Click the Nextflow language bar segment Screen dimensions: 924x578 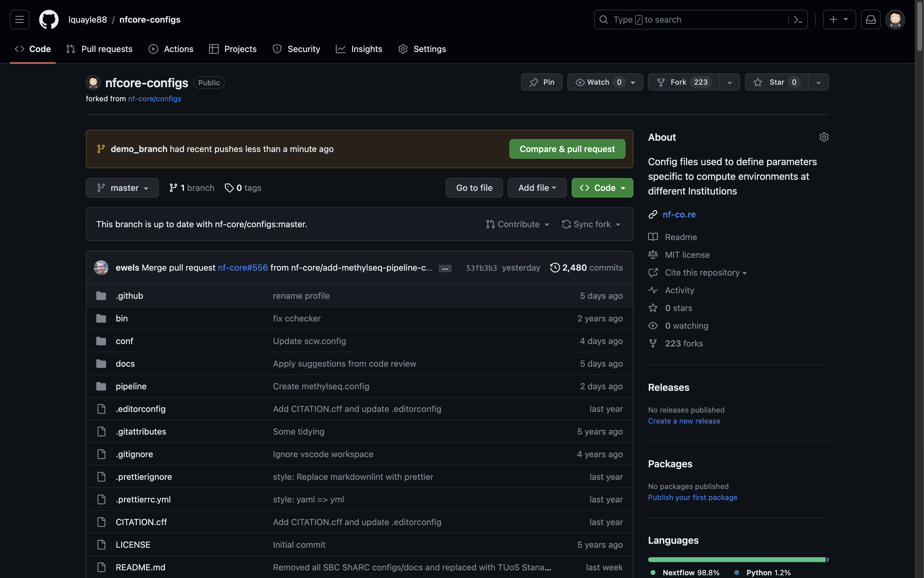(736, 560)
